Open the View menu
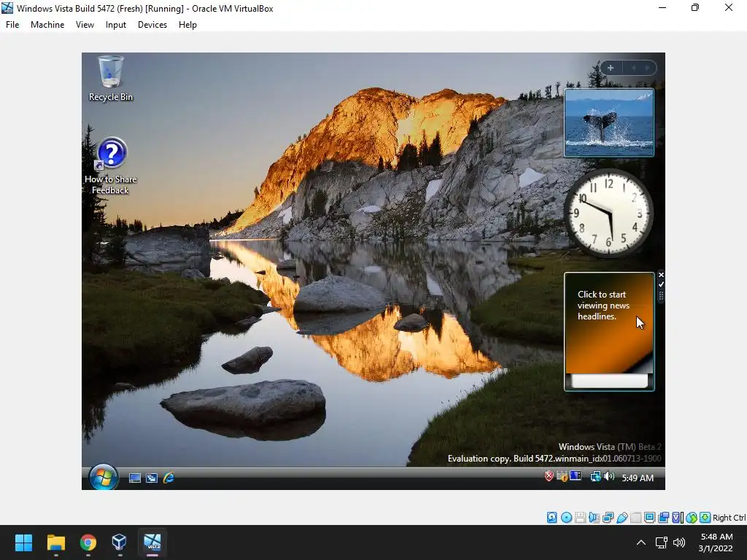Viewport: 747px width, 560px height. (85, 25)
